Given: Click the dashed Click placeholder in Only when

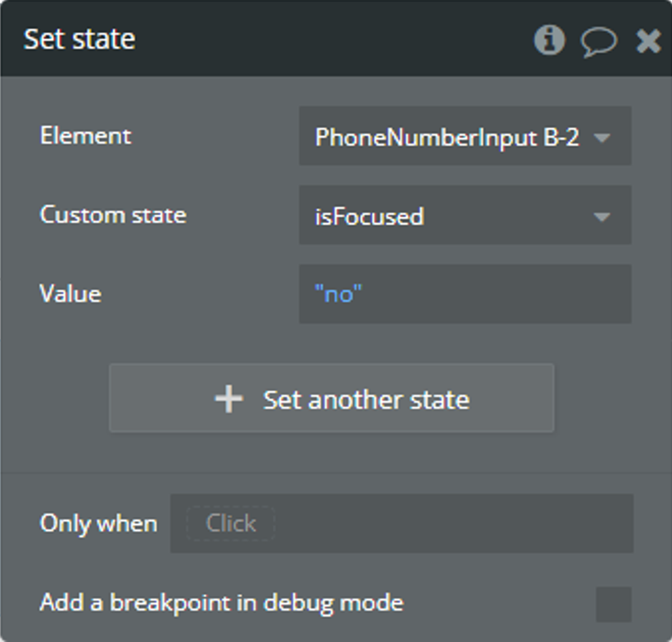Looking at the screenshot, I should [x=230, y=523].
